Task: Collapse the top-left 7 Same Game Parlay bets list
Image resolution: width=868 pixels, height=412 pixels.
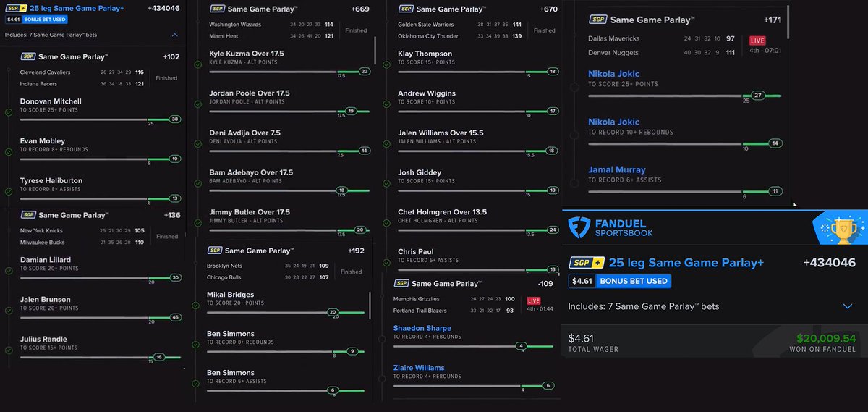Action: (x=175, y=35)
